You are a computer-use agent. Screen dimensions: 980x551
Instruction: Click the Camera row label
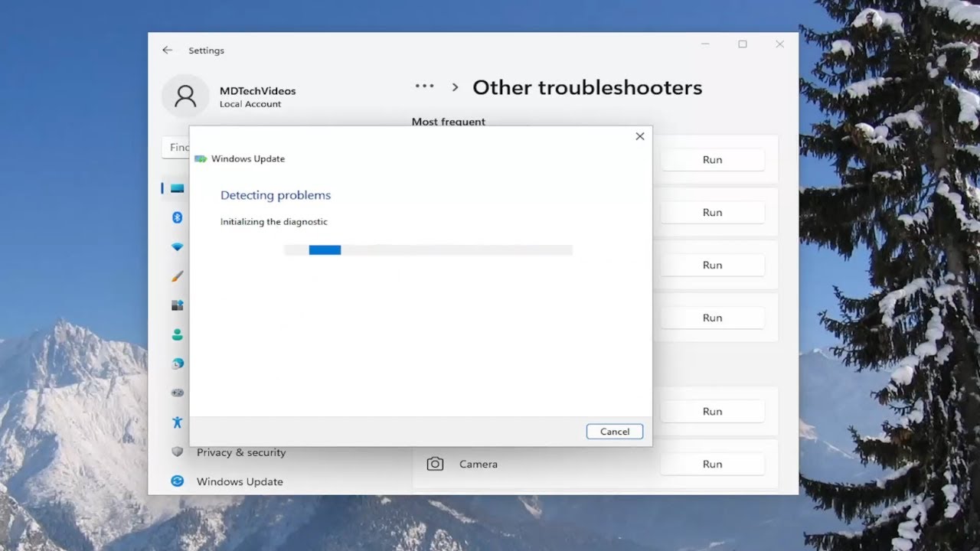click(x=479, y=464)
